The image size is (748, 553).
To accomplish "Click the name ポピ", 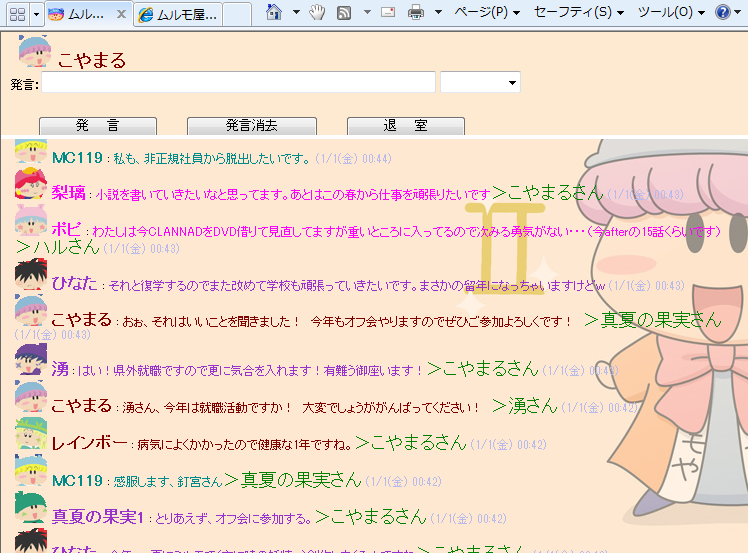I will coord(67,230).
